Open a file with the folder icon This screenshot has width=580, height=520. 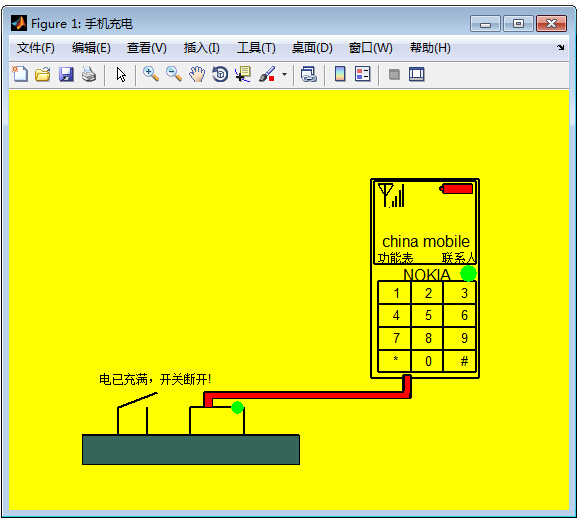(43, 74)
